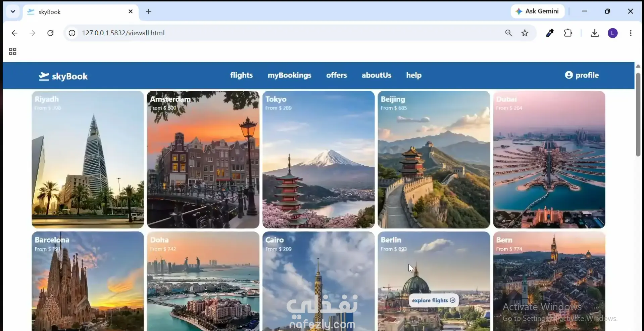644x331 pixels.
Task: Open the Riyadh destination card
Action: [x=88, y=160]
